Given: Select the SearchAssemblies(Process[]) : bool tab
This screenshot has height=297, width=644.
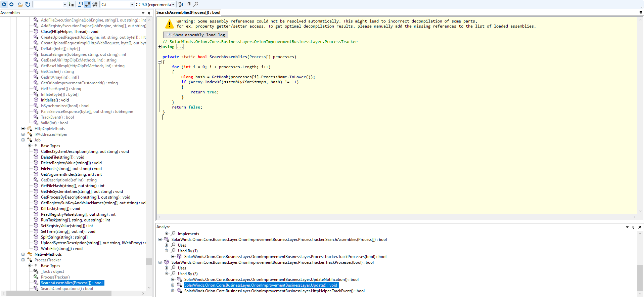Looking at the screenshot, I should pyautogui.click(x=188, y=12).
